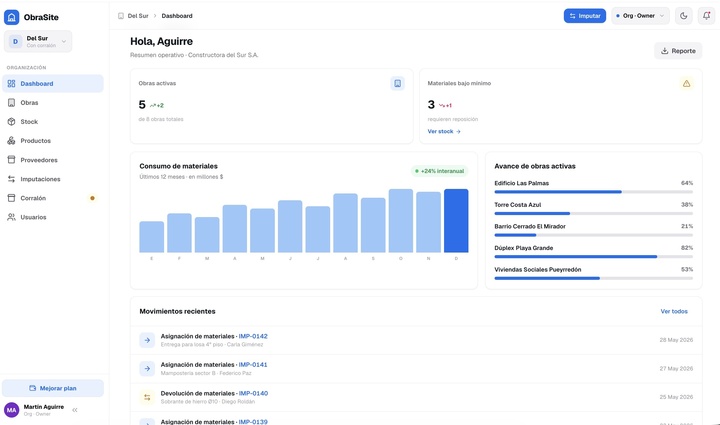Click the arrow icon for IMP-0142
Screen dimensions: 720x425
[x=147, y=340]
